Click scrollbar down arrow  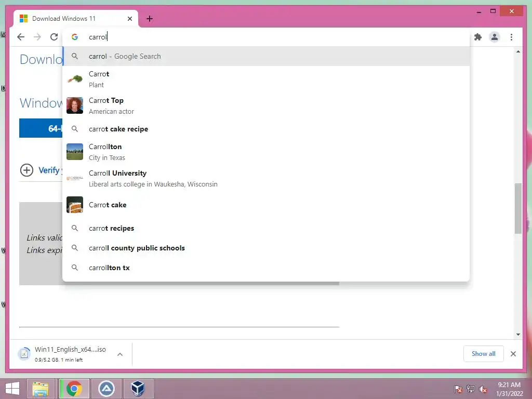point(518,335)
